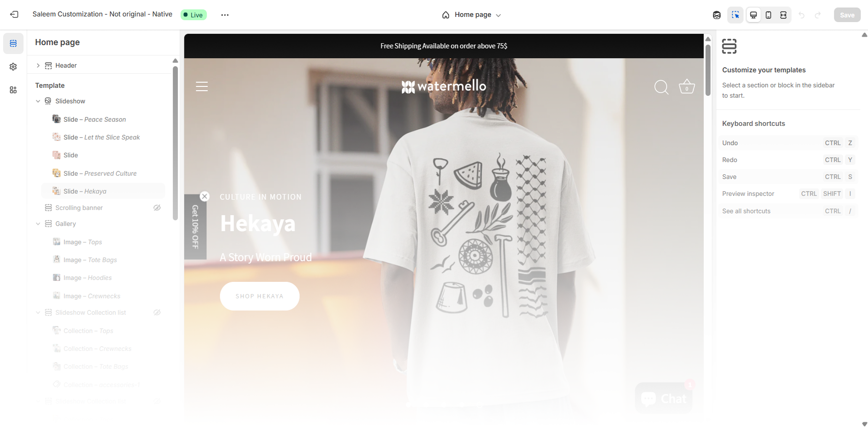Click the shopping basket cart icon
868x427 pixels.
(x=687, y=86)
